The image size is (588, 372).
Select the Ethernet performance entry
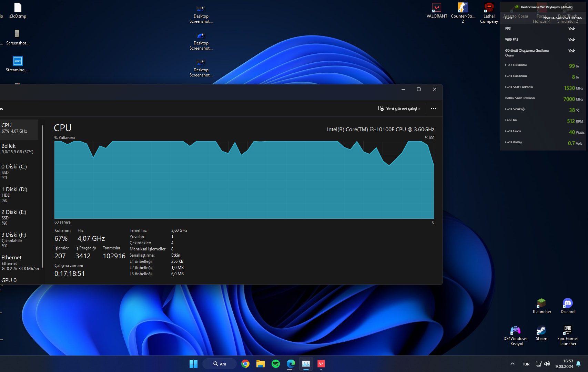coord(19,262)
